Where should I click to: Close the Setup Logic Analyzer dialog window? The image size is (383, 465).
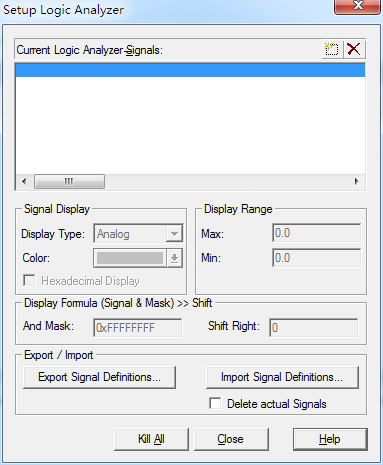click(x=358, y=6)
